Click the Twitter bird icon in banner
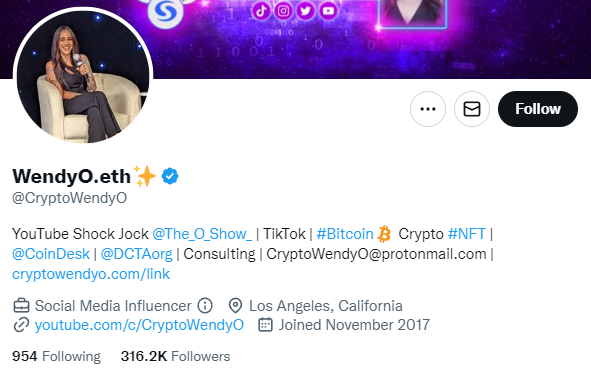 [306, 11]
